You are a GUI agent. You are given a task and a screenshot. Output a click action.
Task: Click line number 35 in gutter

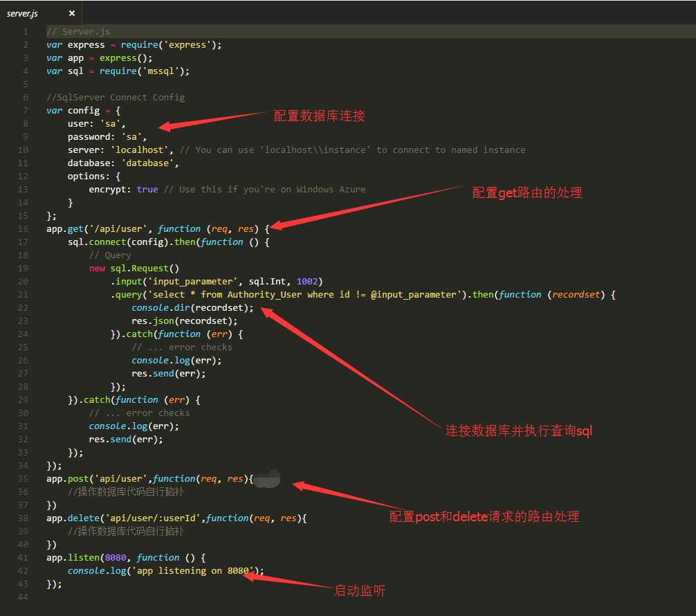coord(23,479)
